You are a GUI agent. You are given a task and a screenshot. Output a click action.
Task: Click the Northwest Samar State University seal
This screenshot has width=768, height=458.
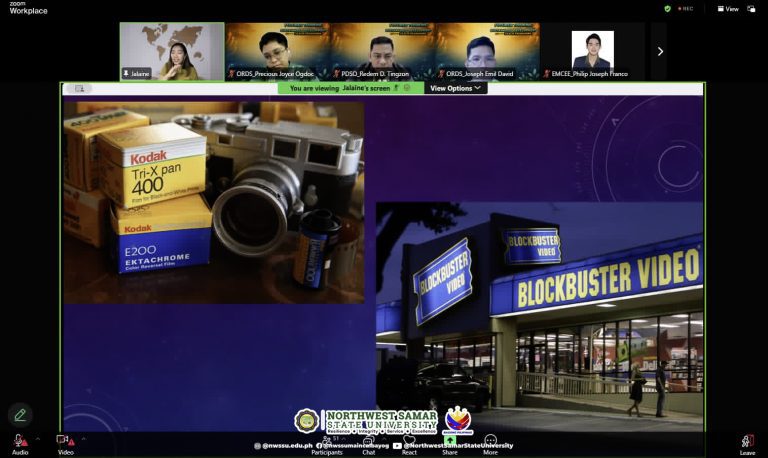[x=307, y=421]
